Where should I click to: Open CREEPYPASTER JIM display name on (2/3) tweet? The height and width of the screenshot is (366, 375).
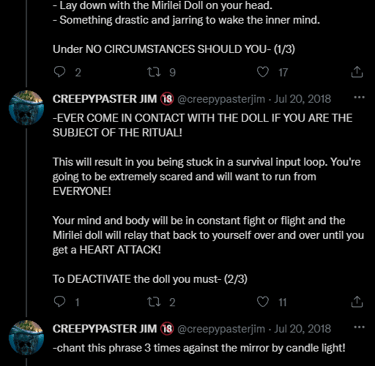[105, 99]
